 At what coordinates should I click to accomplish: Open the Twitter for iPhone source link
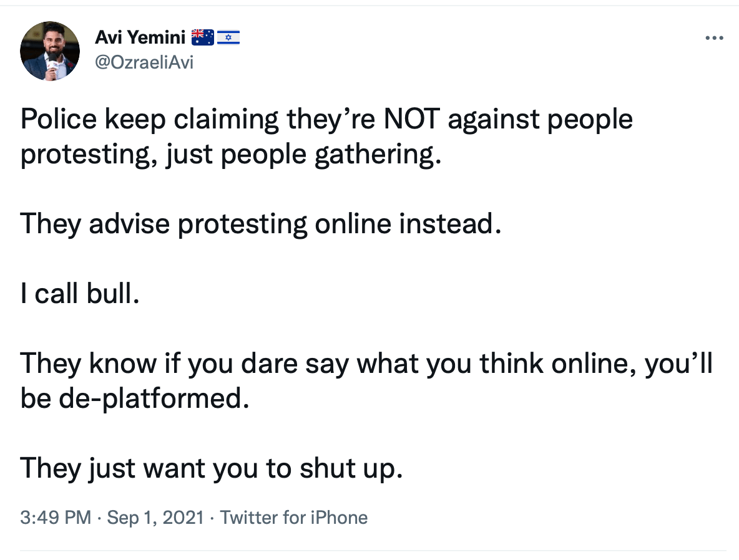(x=294, y=517)
